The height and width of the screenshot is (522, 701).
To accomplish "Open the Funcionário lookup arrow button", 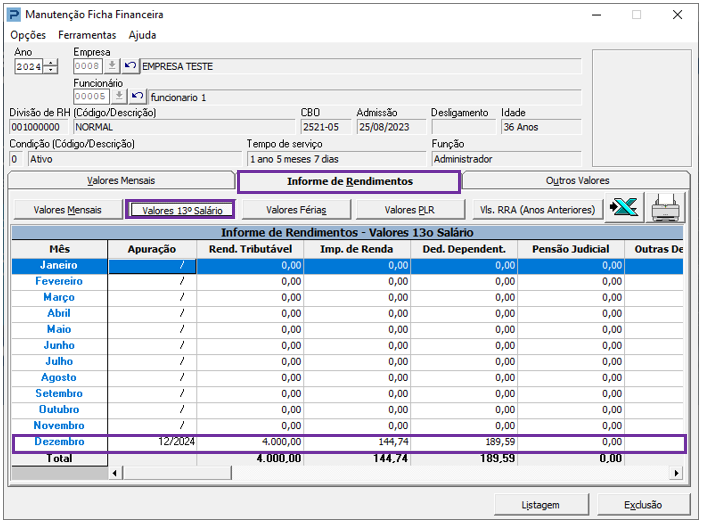I will (120, 97).
